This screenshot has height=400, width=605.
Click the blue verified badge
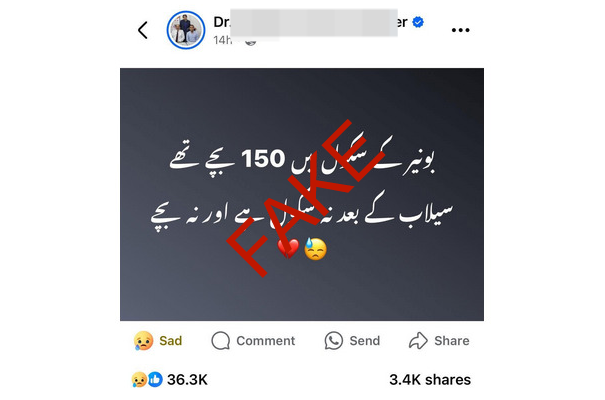(417, 22)
